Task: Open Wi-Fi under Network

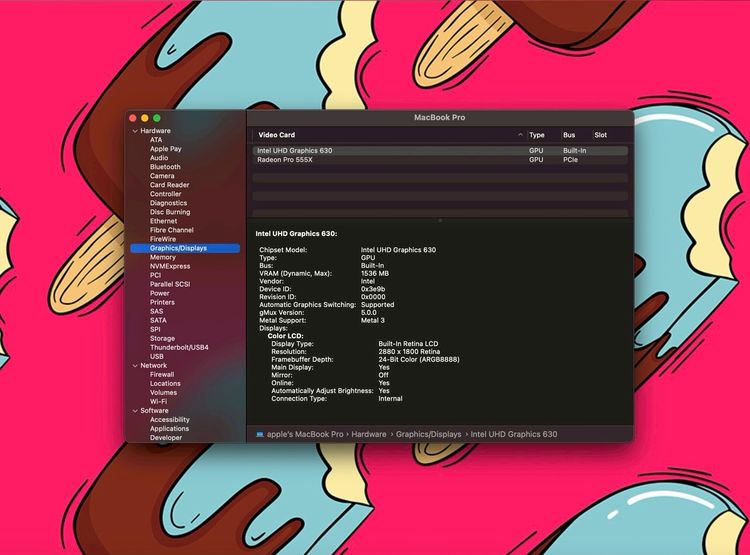Action: pos(158,401)
